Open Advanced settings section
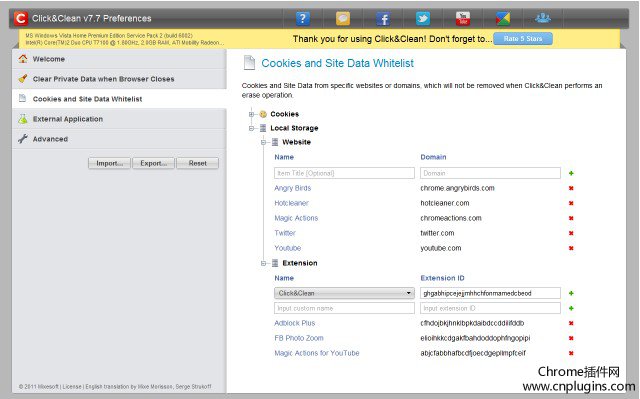Image resolution: width=640 pixels, height=399 pixels. pyautogui.click(x=119, y=139)
